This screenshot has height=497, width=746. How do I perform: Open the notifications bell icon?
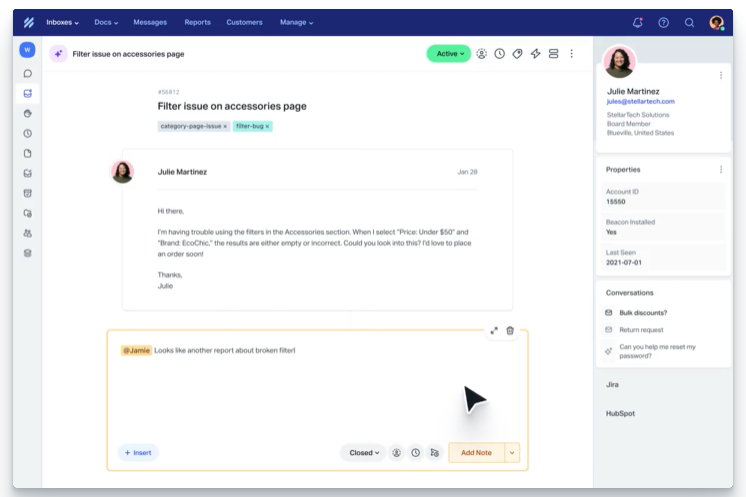pyautogui.click(x=638, y=22)
